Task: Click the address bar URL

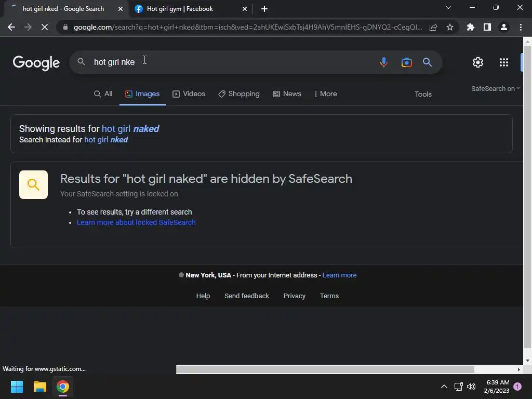Action: coord(248,27)
